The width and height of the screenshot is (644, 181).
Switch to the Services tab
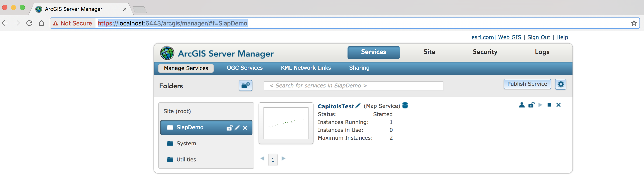click(x=373, y=52)
